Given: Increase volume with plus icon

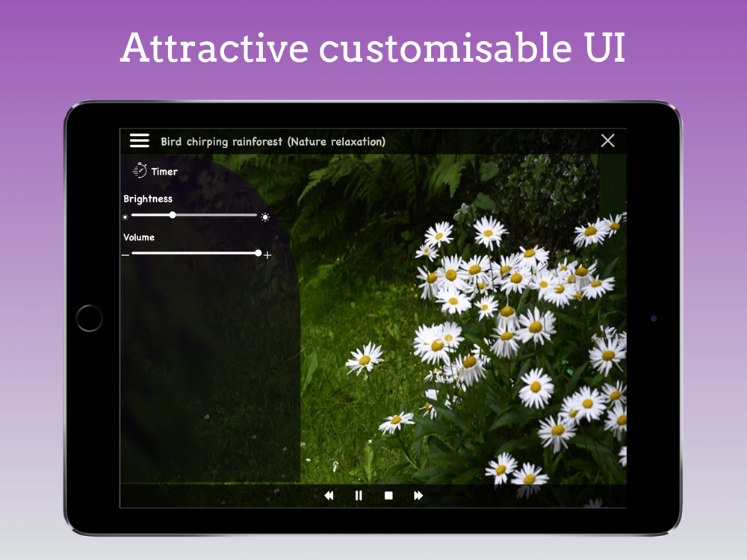Looking at the screenshot, I should coord(267,255).
